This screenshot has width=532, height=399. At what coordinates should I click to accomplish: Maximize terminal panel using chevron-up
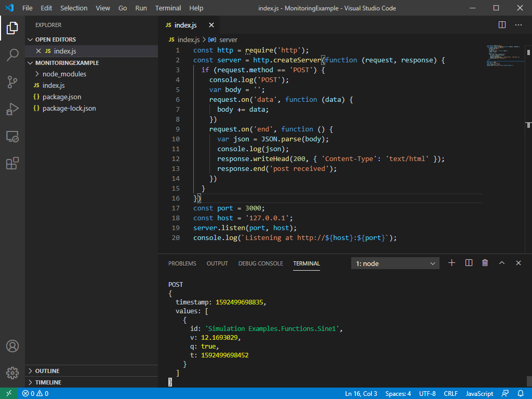pos(502,263)
